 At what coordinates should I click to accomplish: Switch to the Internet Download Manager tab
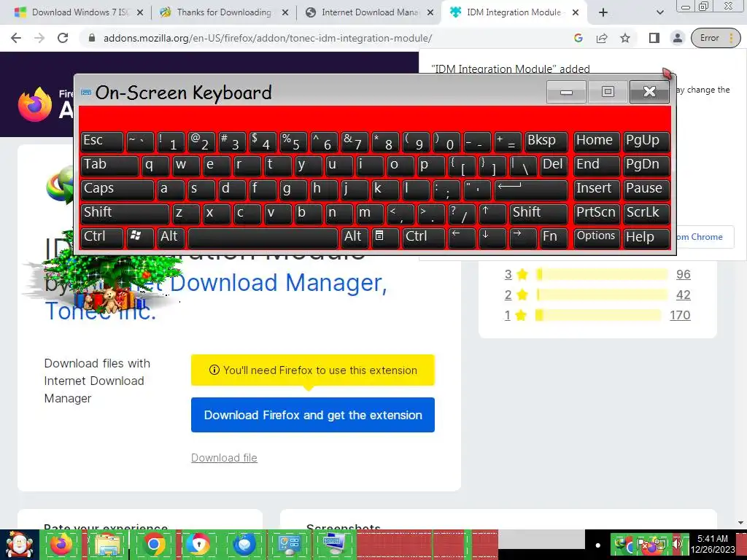tap(369, 12)
